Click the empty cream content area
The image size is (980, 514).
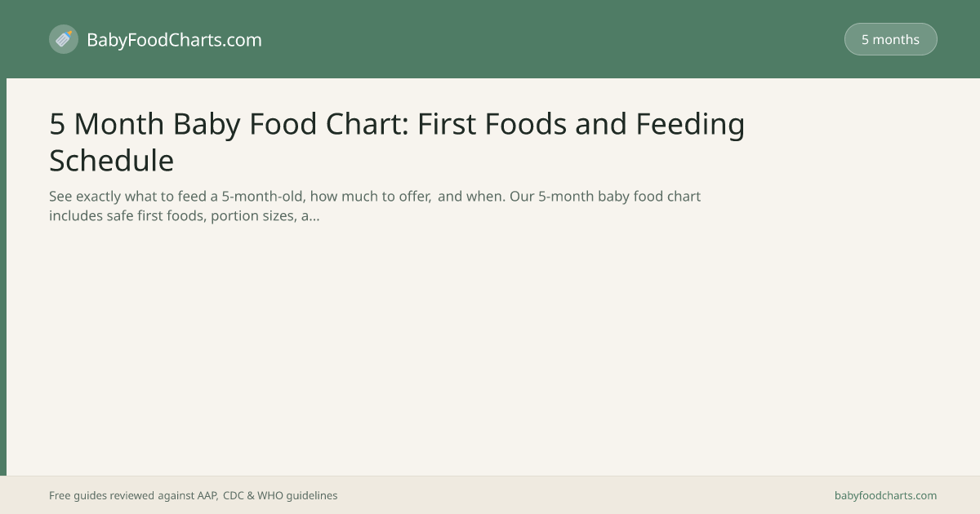490,351
